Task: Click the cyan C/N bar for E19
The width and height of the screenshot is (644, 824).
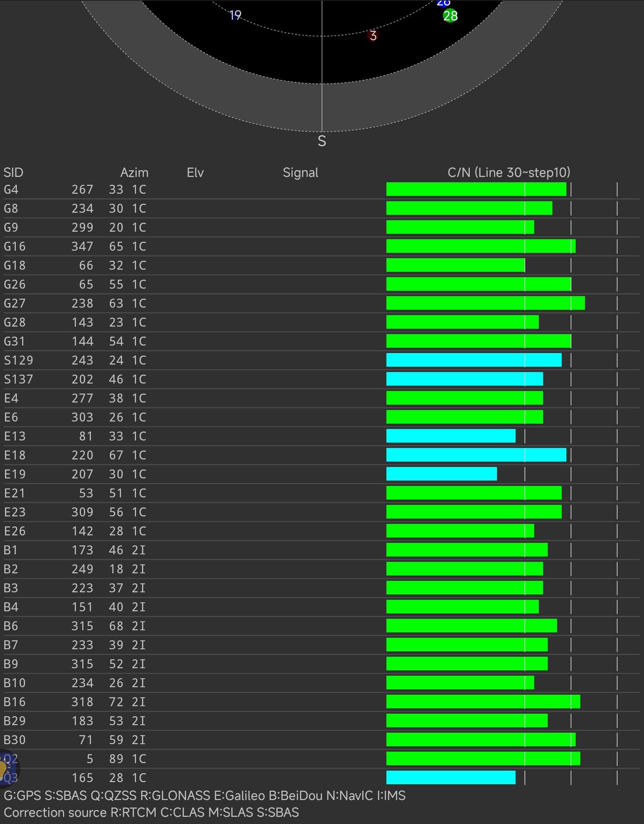Action: coord(441,474)
